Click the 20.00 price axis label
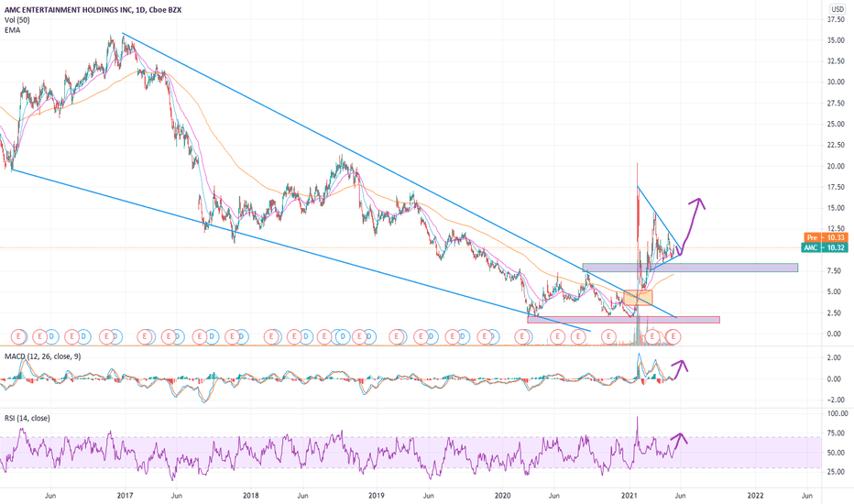Screen dimensions: 854x504 (x=836, y=166)
